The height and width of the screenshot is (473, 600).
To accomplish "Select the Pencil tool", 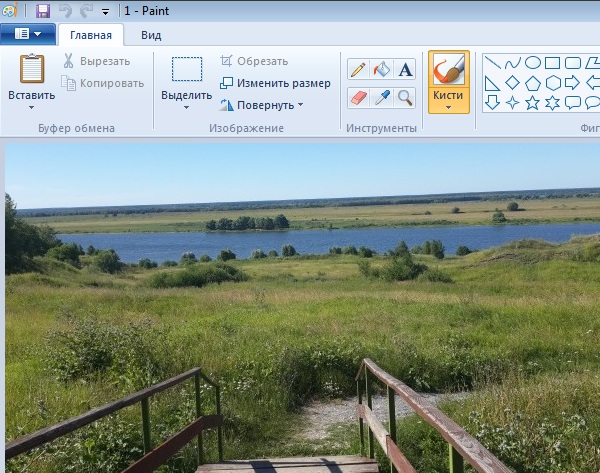I will click(x=357, y=69).
